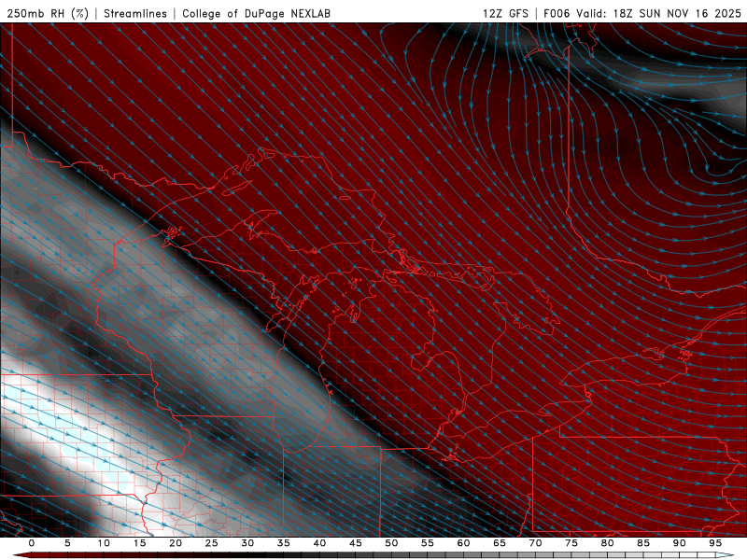Click the "Streamlines" label in the header

click(x=135, y=13)
